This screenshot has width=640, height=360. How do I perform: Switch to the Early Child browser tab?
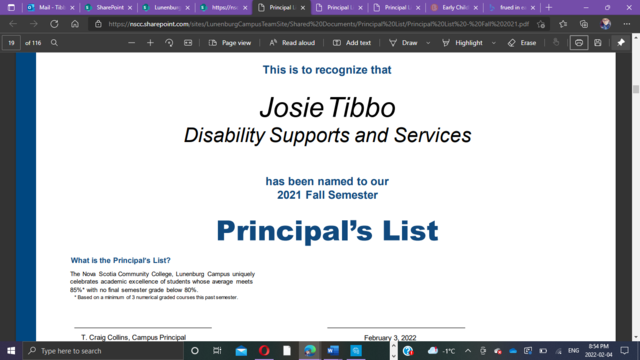[x=454, y=7]
